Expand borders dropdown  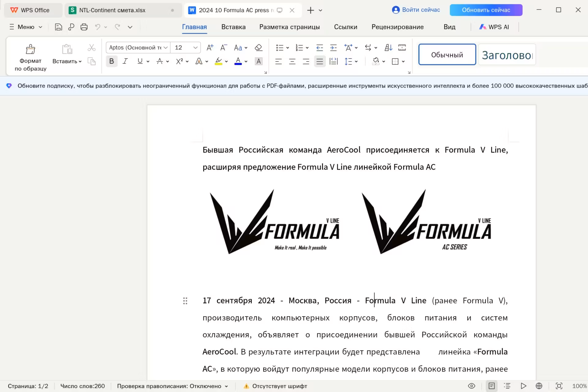(403, 62)
